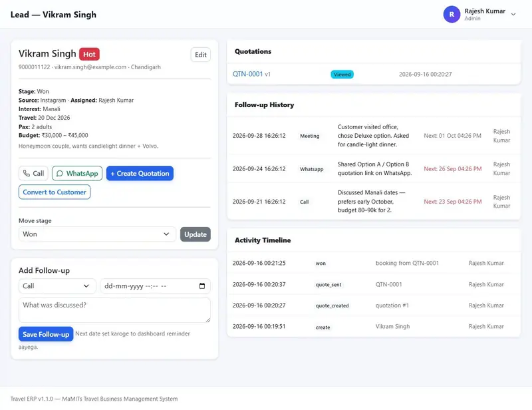
Task: Click the What was discussed text area
Action: click(114, 310)
